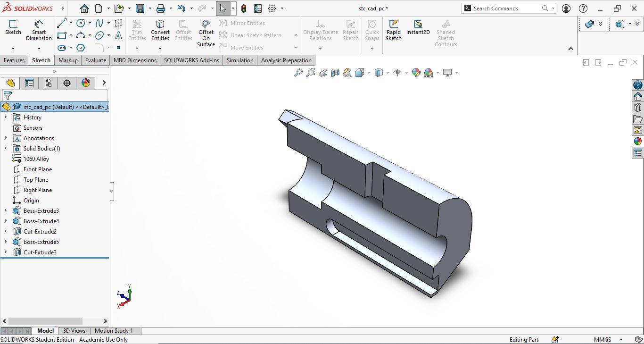
Task: Activate the Select cursor tool
Action: click(x=223, y=8)
